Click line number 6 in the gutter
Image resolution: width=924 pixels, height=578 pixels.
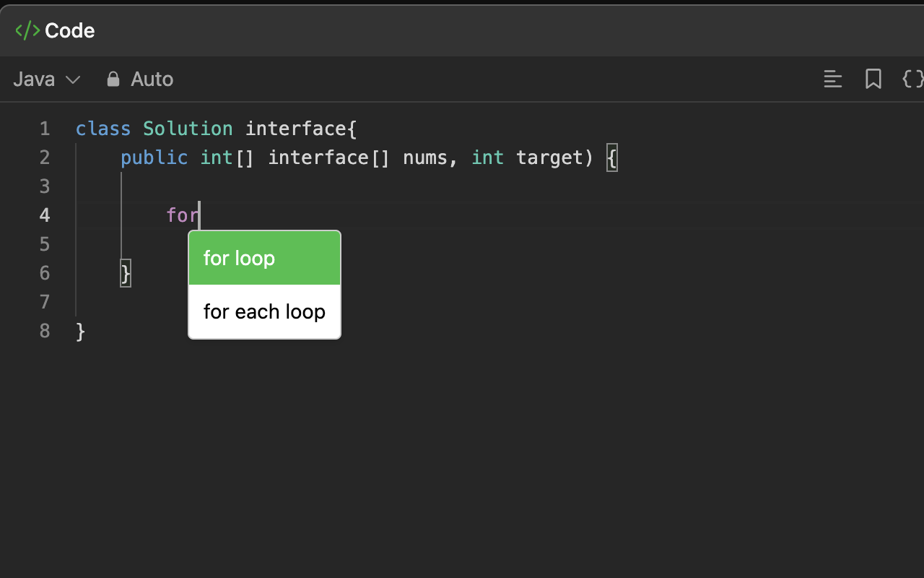(44, 273)
